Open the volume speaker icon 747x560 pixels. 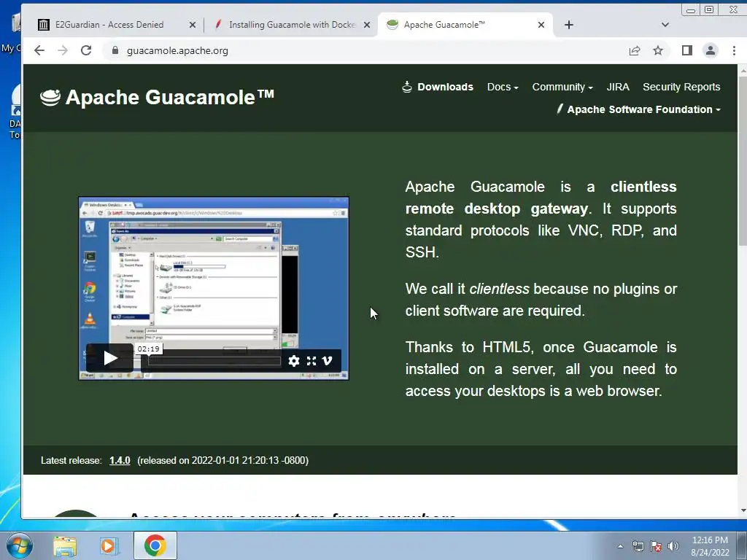pyautogui.click(x=673, y=546)
